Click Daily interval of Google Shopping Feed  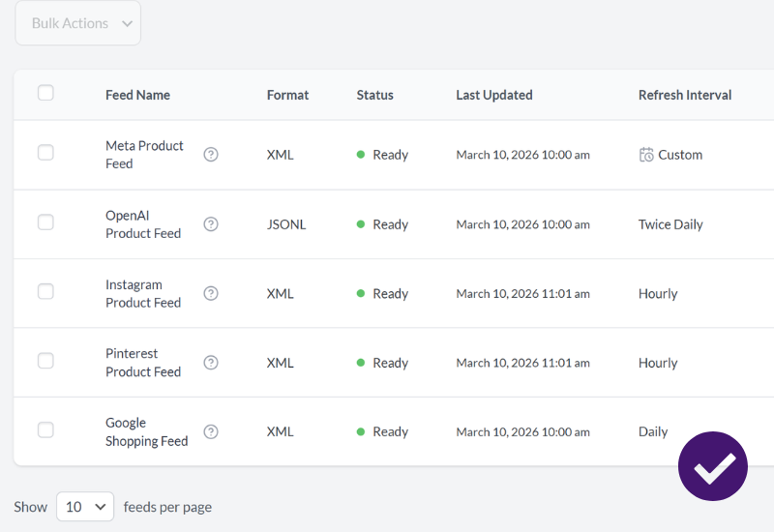click(x=653, y=431)
